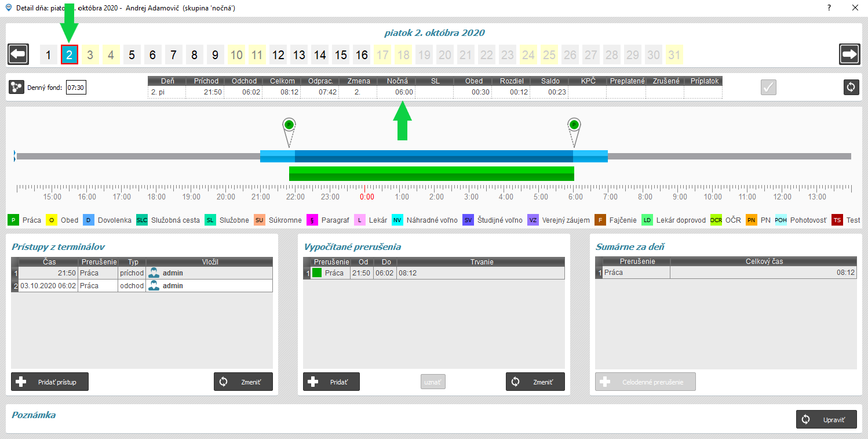Click the TS Test legend icon
Screen dimensions: 868x439
point(837,220)
